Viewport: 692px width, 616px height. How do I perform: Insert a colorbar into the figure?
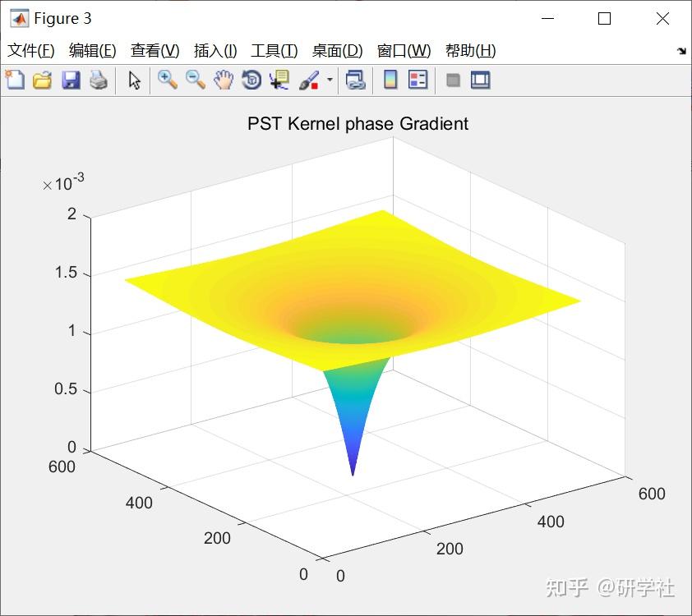pyautogui.click(x=389, y=80)
